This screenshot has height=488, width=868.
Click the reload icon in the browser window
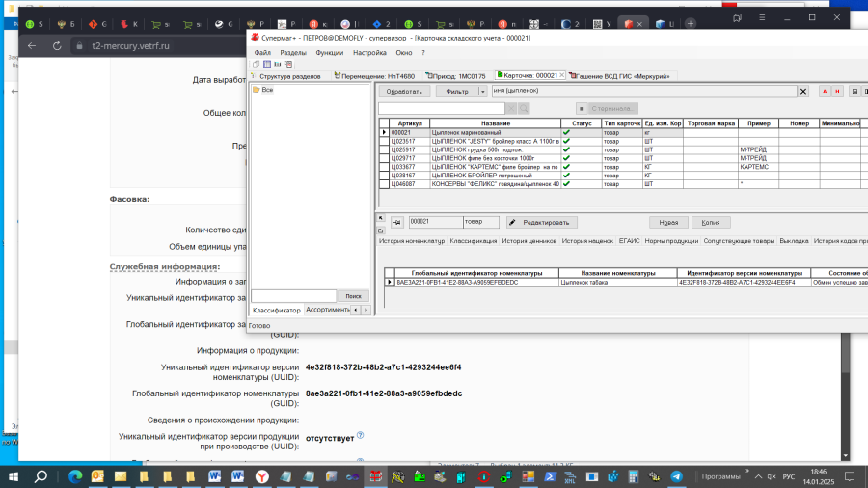[57, 46]
